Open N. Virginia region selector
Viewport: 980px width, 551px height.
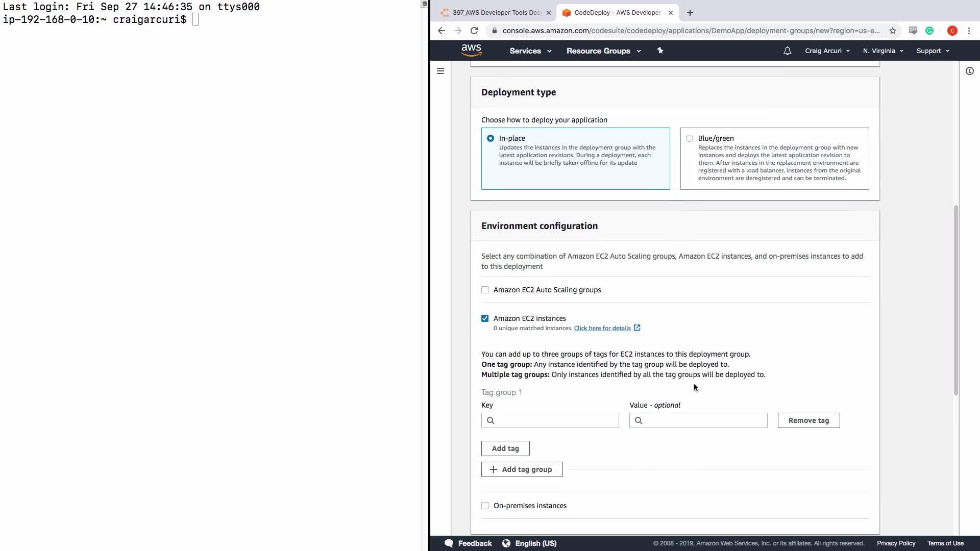(x=883, y=51)
